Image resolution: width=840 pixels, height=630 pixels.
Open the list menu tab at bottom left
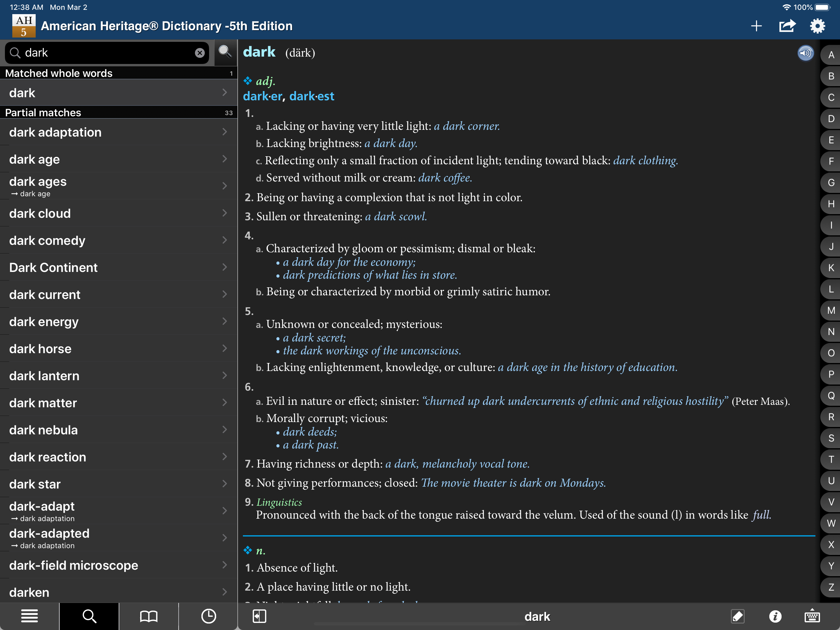[29, 616]
